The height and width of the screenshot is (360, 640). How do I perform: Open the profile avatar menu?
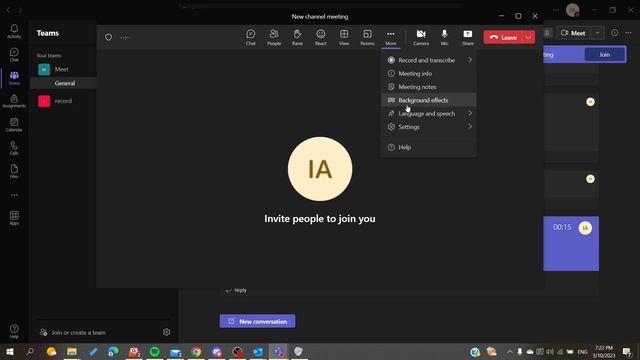[573, 10]
